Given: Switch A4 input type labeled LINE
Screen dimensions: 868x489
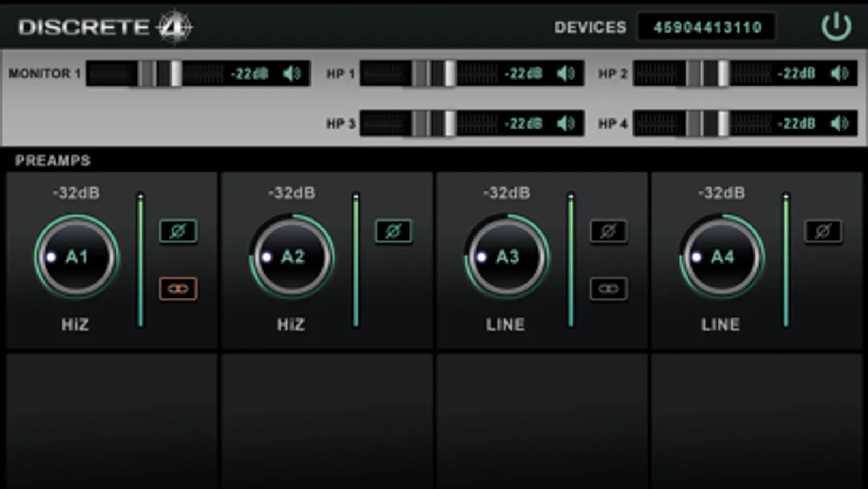Looking at the screenshot, I should 720,325.
